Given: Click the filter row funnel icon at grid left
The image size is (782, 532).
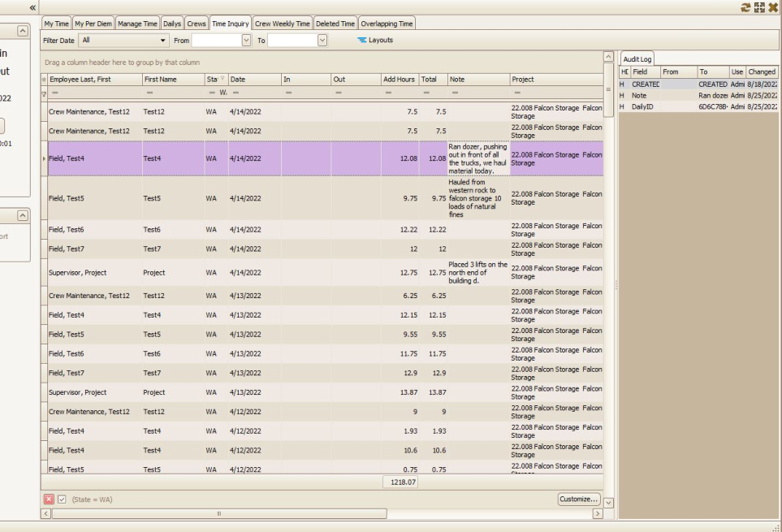Looking at the screenshot, I should point(44,93).
